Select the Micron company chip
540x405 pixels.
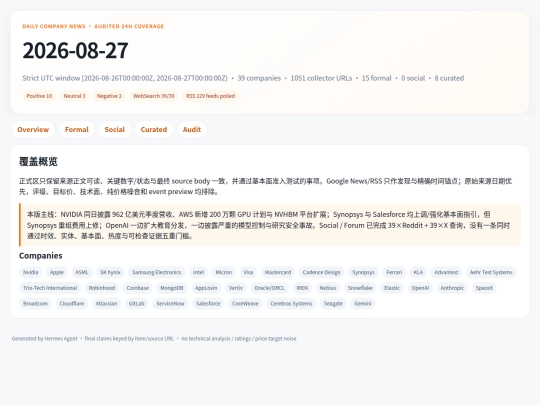click(x=224, y=272)
